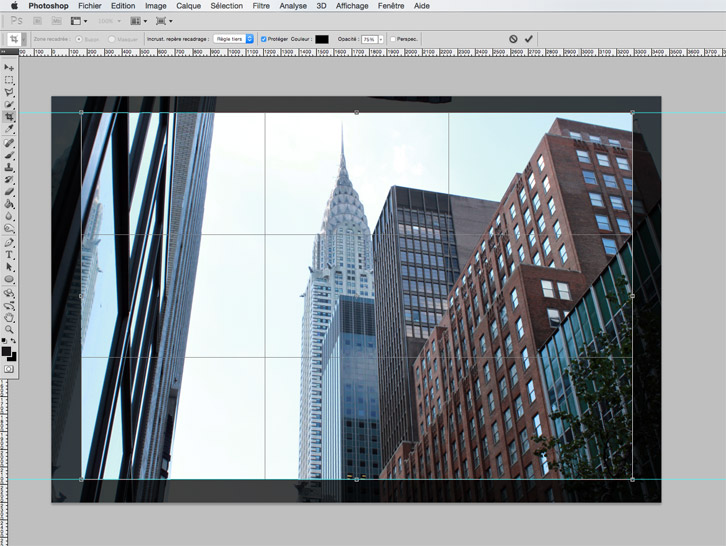The image size is (726, 546).
Task: Open the Filtre menu
Action: coord(261,6)
